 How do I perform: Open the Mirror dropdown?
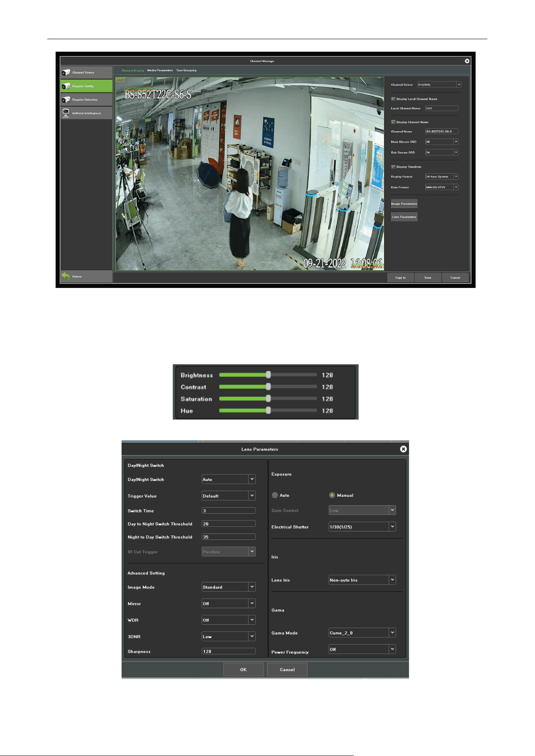[229, 603]
